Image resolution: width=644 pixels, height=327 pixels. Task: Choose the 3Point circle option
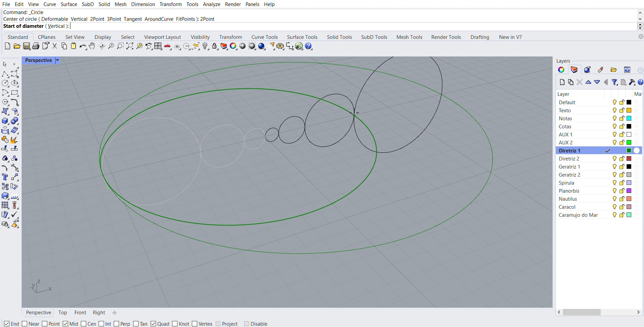coord(114,19)
